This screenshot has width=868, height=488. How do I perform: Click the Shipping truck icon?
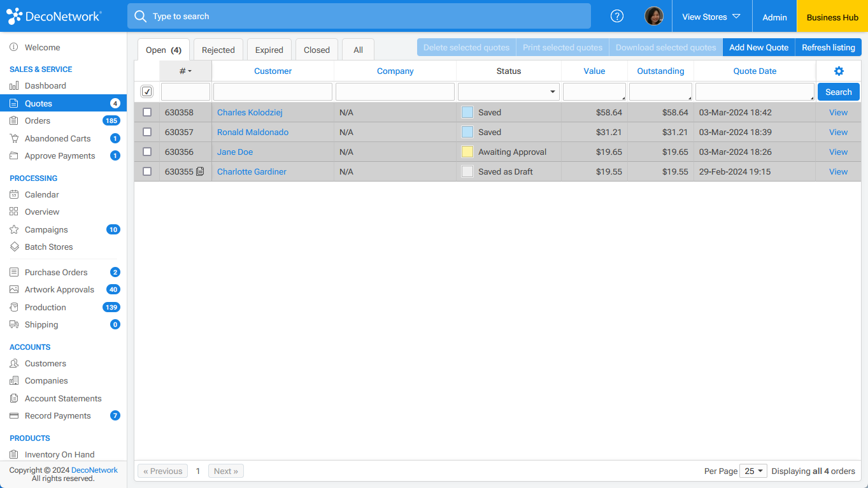(x=14, y=325)
